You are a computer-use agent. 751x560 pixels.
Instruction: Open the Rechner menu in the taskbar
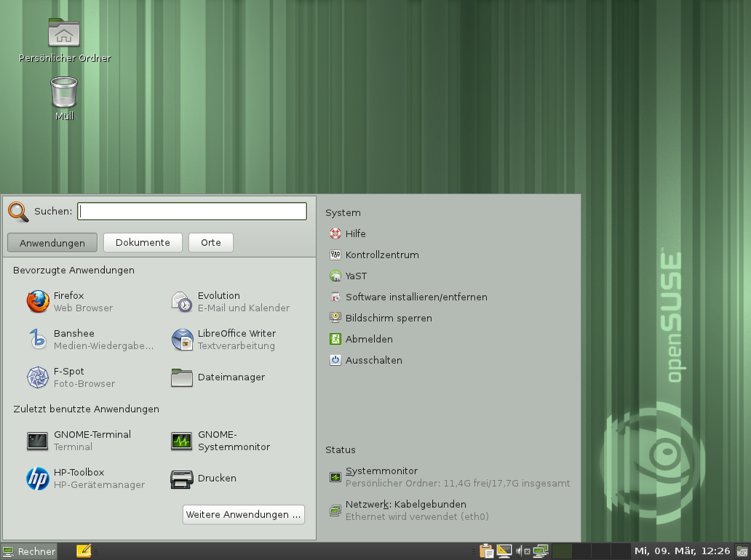tap(29, 551)
